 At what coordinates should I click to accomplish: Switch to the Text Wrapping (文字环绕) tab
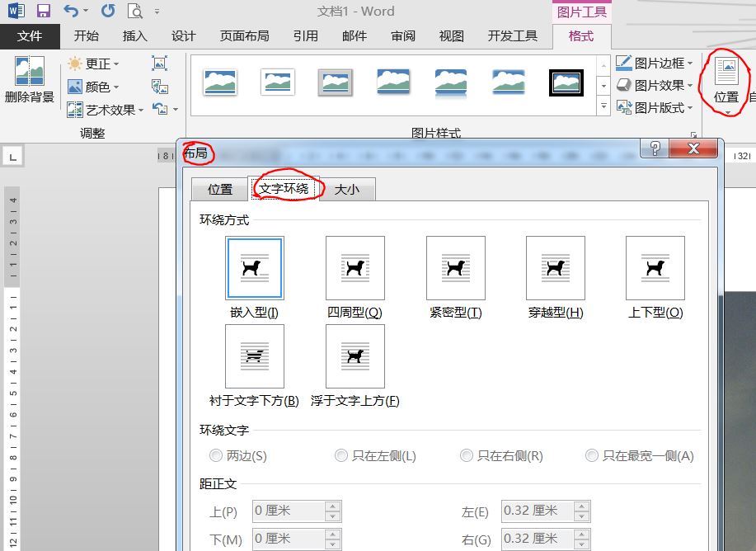[284, 188]
